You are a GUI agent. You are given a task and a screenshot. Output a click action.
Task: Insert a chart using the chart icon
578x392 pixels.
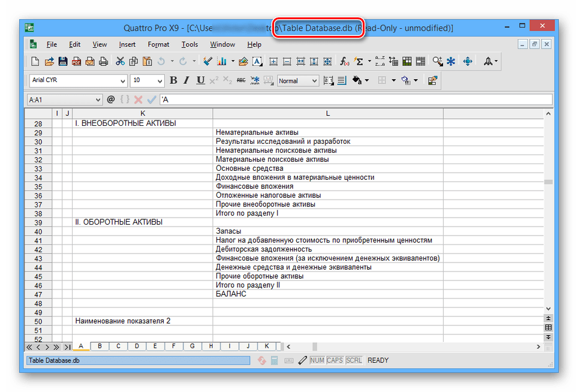(222, 61)
